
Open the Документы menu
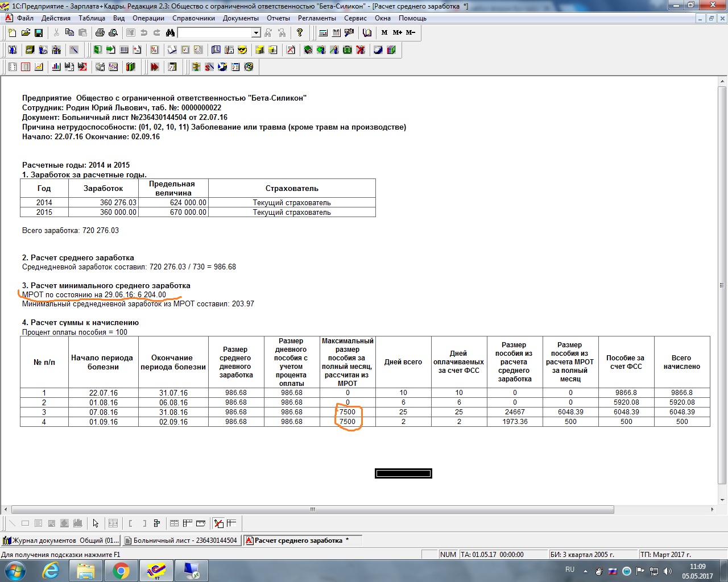pyautogui.click(x=241, y=18)
